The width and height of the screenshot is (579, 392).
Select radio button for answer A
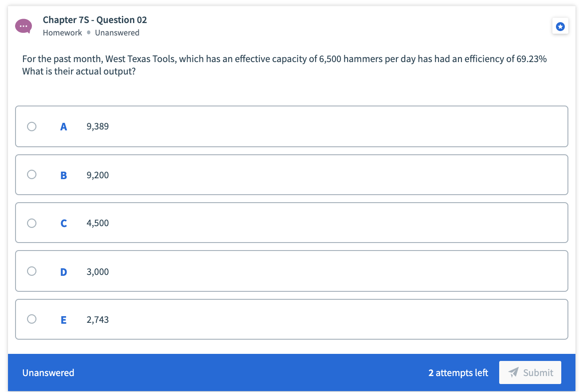(x=31, y=126)
